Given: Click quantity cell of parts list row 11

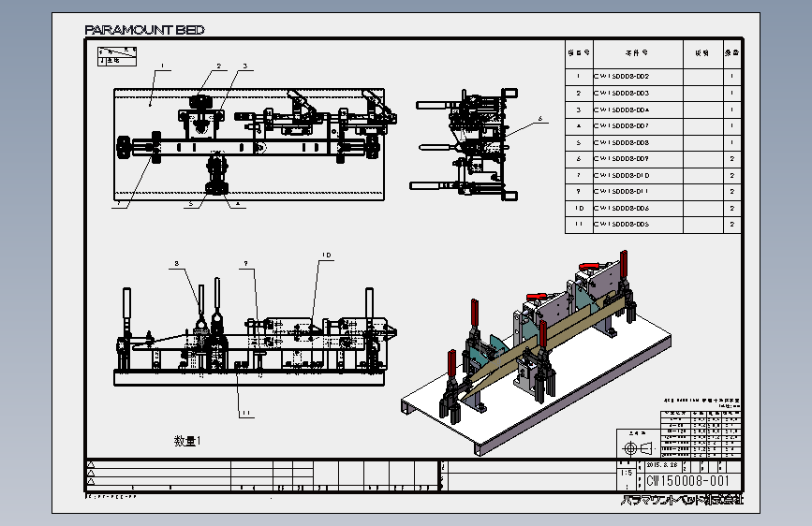Looking at the screenshot, I should click(x=732, y=225).
